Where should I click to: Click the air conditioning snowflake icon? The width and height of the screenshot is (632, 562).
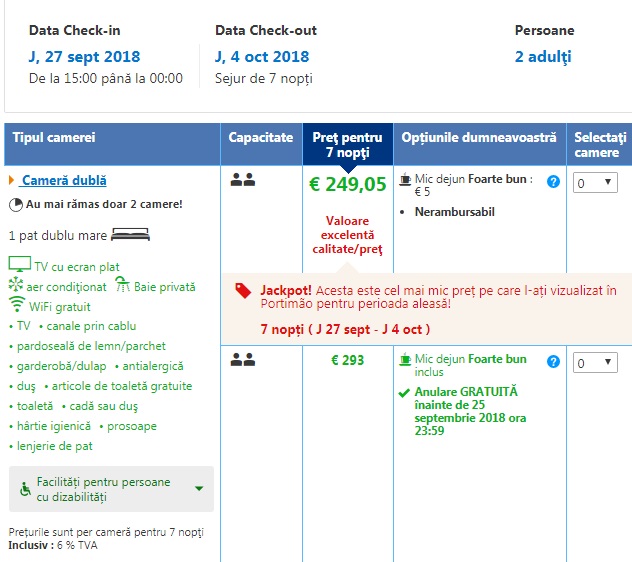tap(17, 285)
